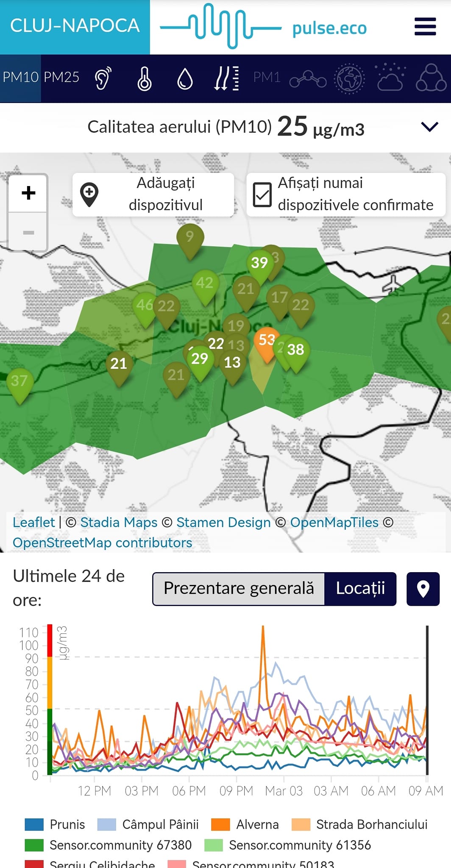Click the Adăugați dispozitivul button
The image size is (451, 868).
pos(153,195)
